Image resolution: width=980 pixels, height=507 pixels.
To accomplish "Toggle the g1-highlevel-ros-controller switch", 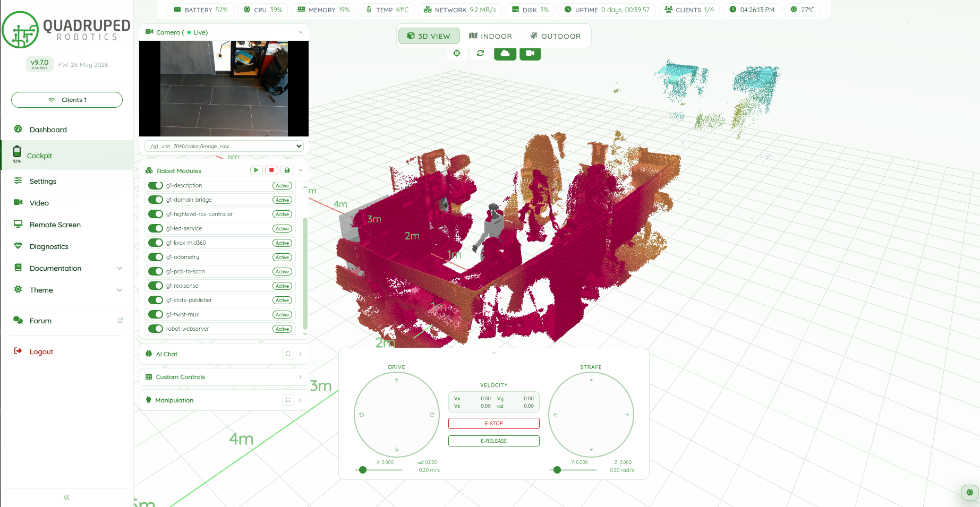I will click(156, 214).
